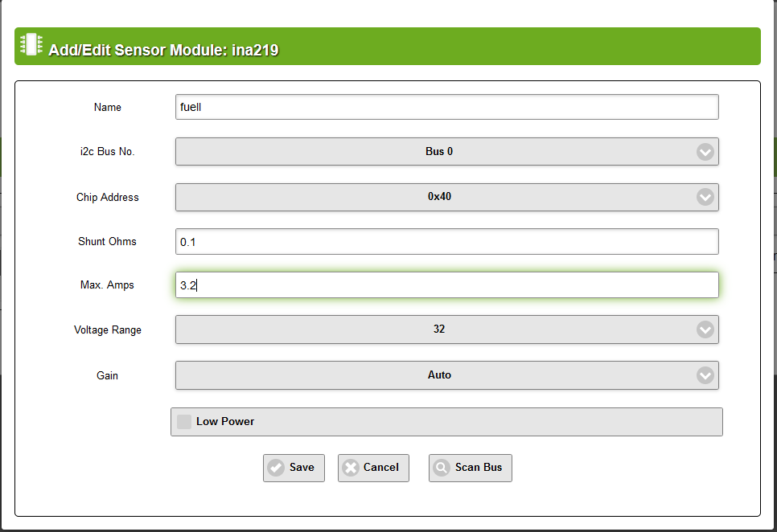Click the Voltage Range dropdown arrow
The width and height of the screenshot is (777, 532).
coord(705,329)
